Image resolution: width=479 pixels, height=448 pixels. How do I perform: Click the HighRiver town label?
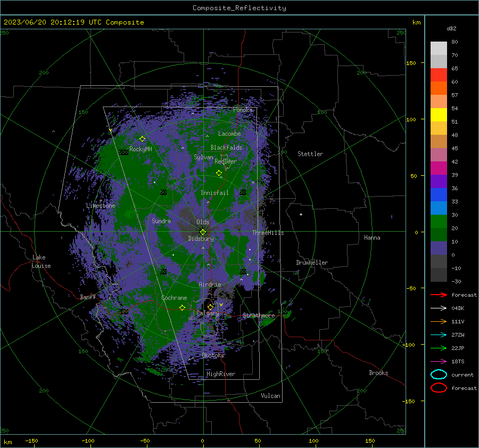point(221,374)
